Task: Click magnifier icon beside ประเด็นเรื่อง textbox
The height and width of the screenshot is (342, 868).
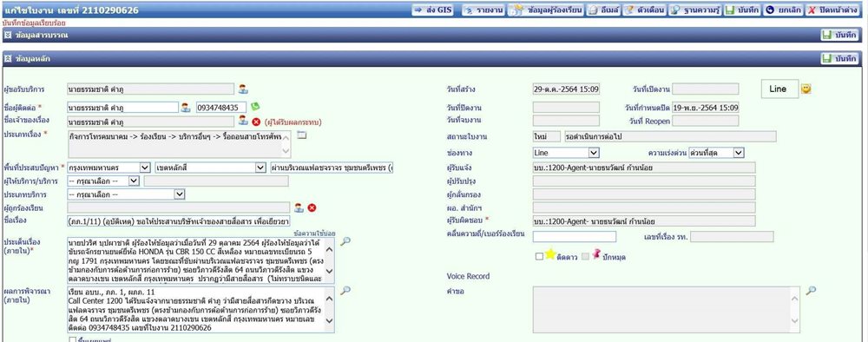Action: click(345, 241)
